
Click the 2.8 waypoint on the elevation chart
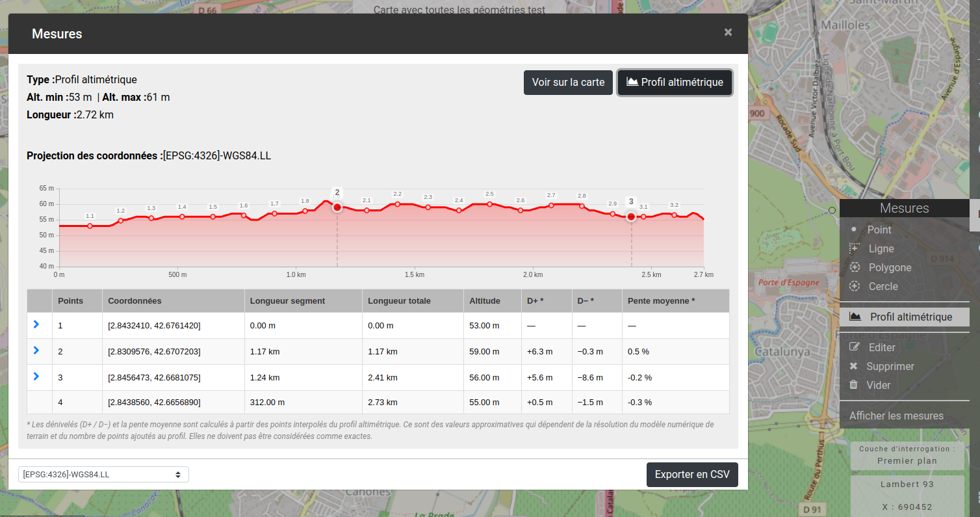[582, 206]
